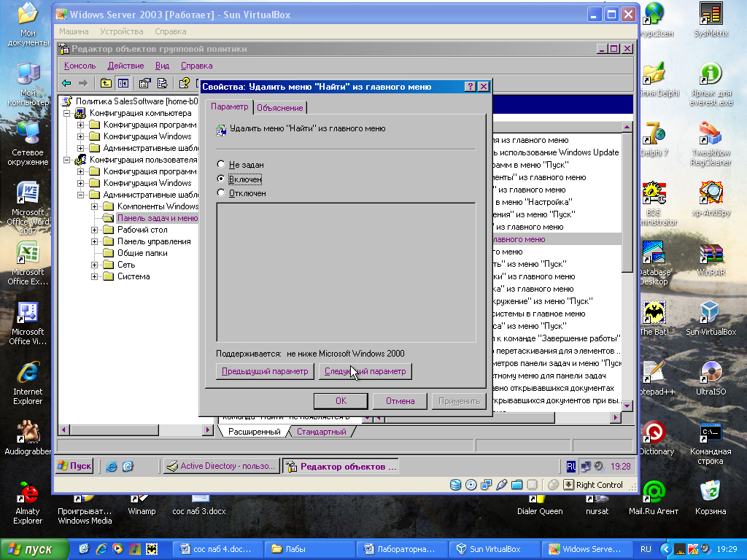Open the Командная строка desktop icon

tap(711, 443)
